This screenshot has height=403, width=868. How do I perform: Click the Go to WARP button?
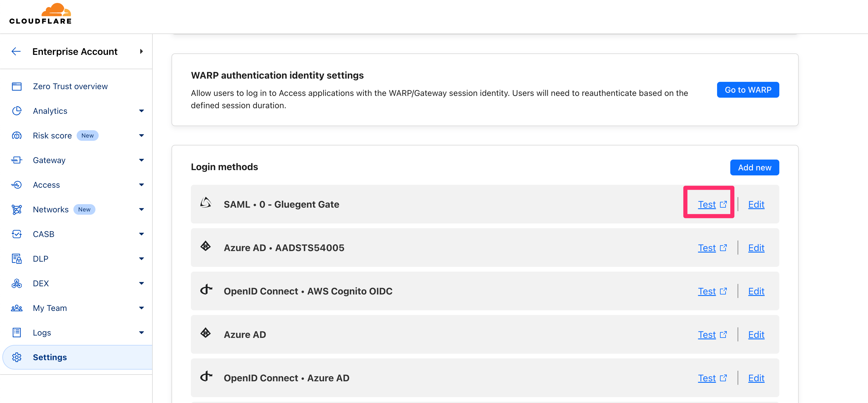pyautogui.click(x=748, y=89)
